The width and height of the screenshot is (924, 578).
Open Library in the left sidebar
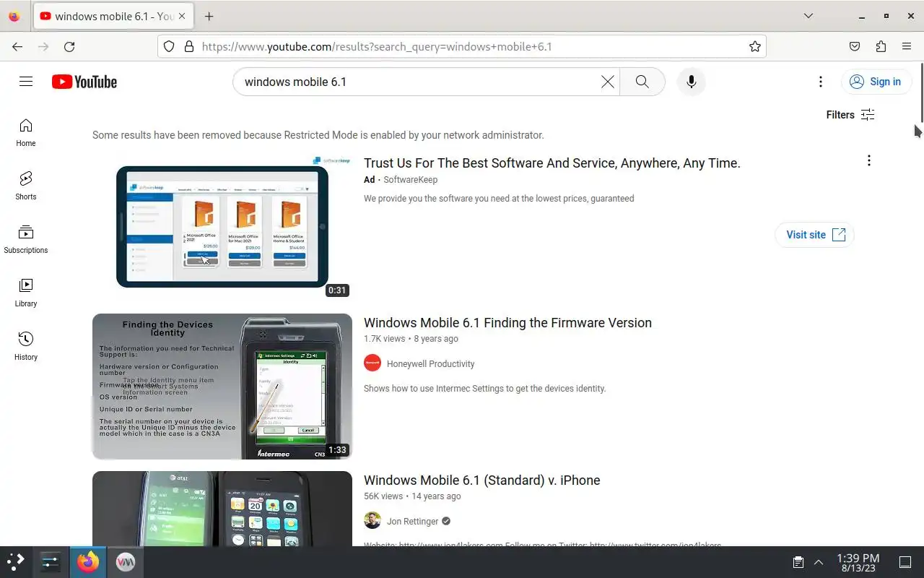click(x=26, y=293)
